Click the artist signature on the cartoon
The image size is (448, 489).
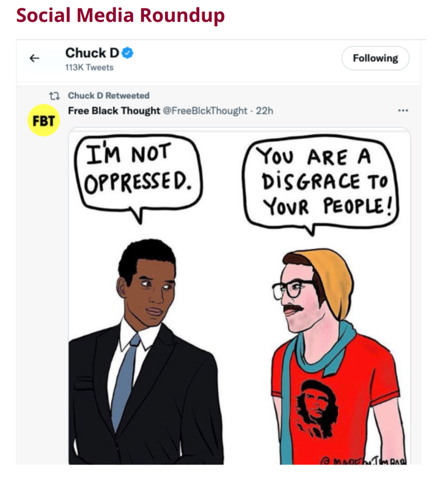point(364,461)
